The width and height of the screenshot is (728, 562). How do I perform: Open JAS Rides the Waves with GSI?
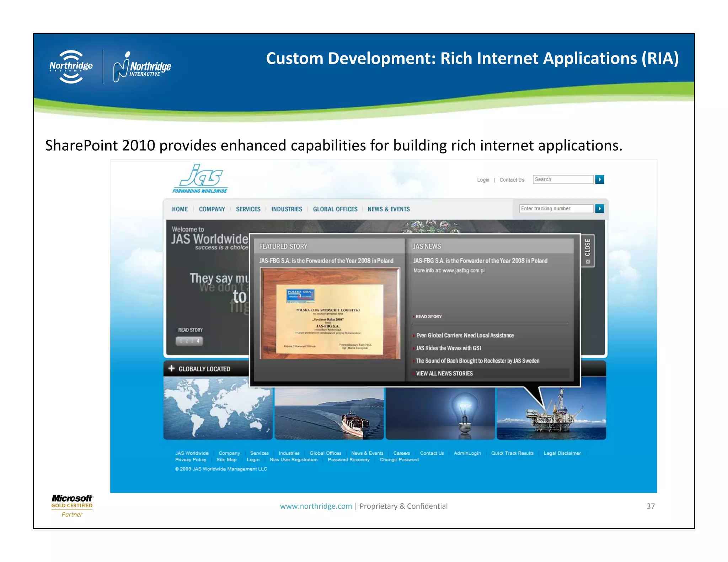[x=449, y=348]
